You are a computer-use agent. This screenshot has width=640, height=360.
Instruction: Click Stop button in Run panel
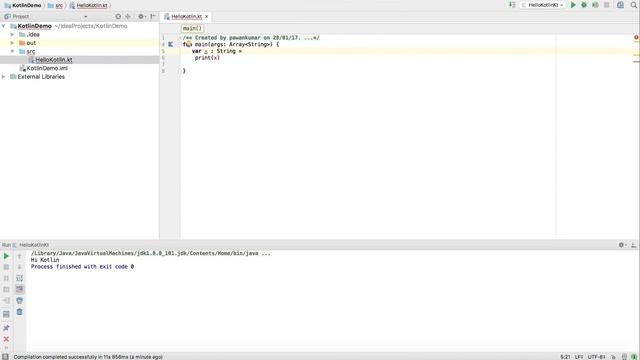pos(6,267)
